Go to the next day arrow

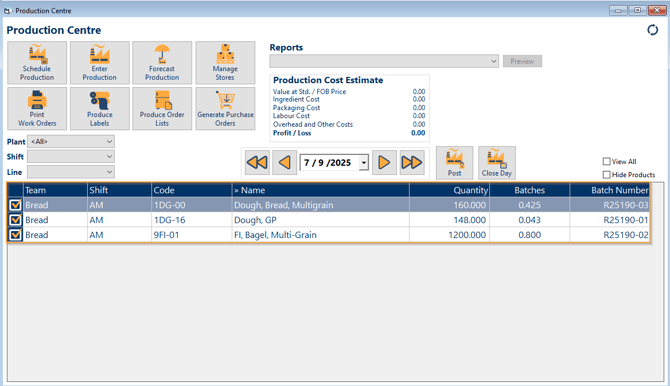point(384,162)
